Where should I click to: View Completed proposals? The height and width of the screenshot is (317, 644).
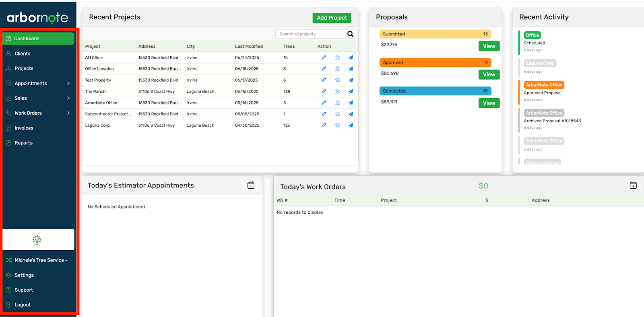tap(489, 103)
